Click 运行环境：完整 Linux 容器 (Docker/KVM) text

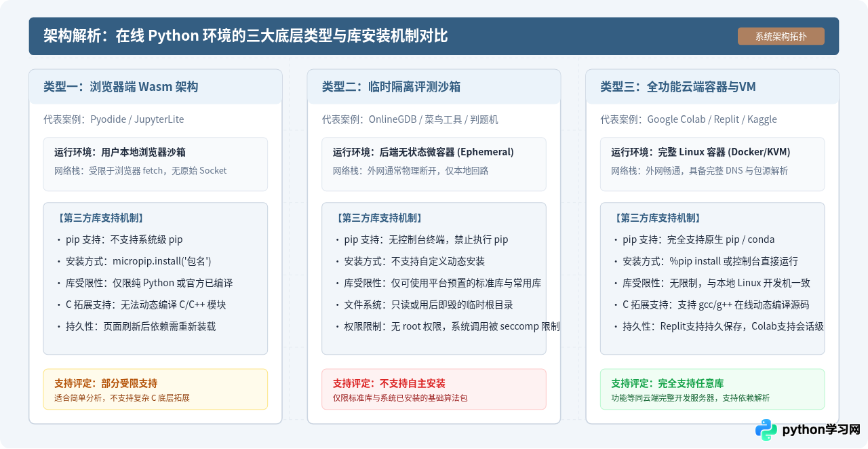(x=701, y=152)
